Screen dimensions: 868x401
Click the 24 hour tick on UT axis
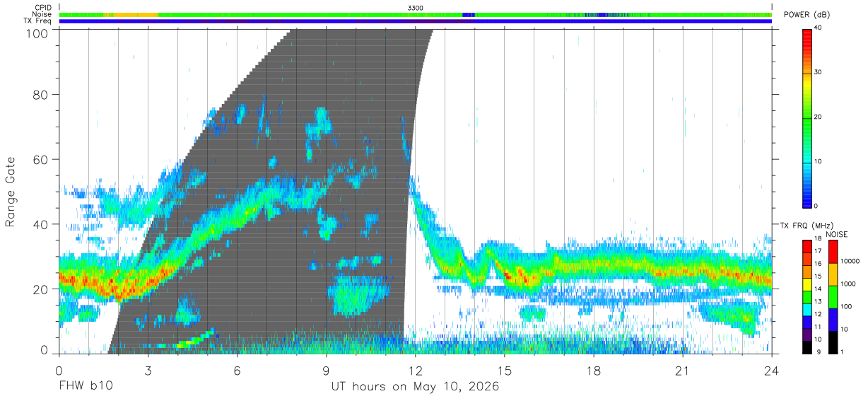pyautogui.click(x=772, y=371)
